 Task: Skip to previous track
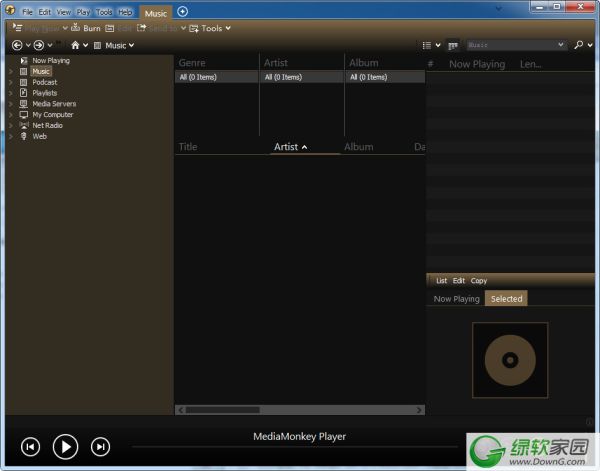(31, 447)
